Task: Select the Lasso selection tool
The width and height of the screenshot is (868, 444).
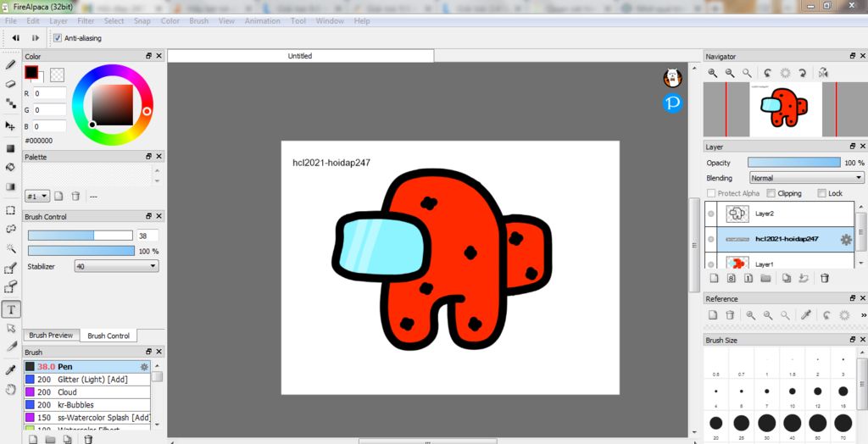Action: (10, 229)
